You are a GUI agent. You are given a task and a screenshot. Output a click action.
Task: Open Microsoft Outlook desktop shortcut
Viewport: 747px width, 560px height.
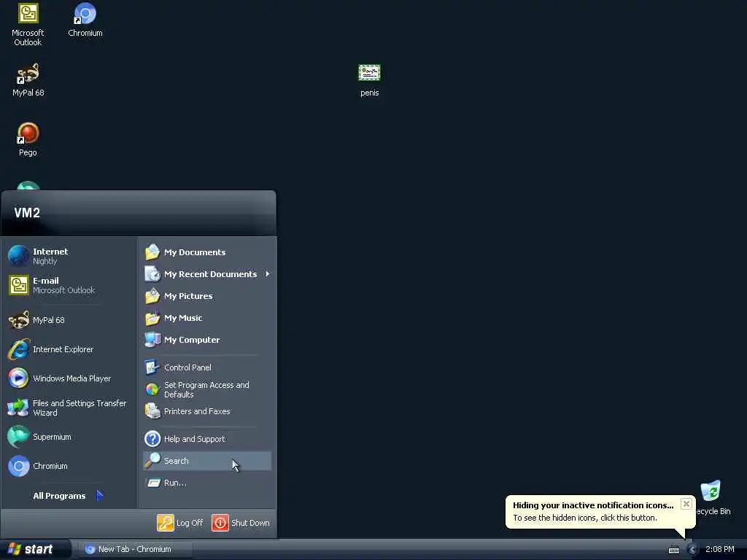click(28, 24)
